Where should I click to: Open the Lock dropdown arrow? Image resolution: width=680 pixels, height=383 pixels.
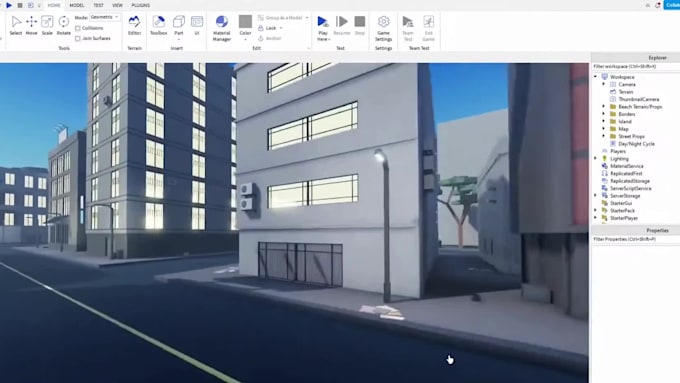pyautogui.click(x=281, y=28)
